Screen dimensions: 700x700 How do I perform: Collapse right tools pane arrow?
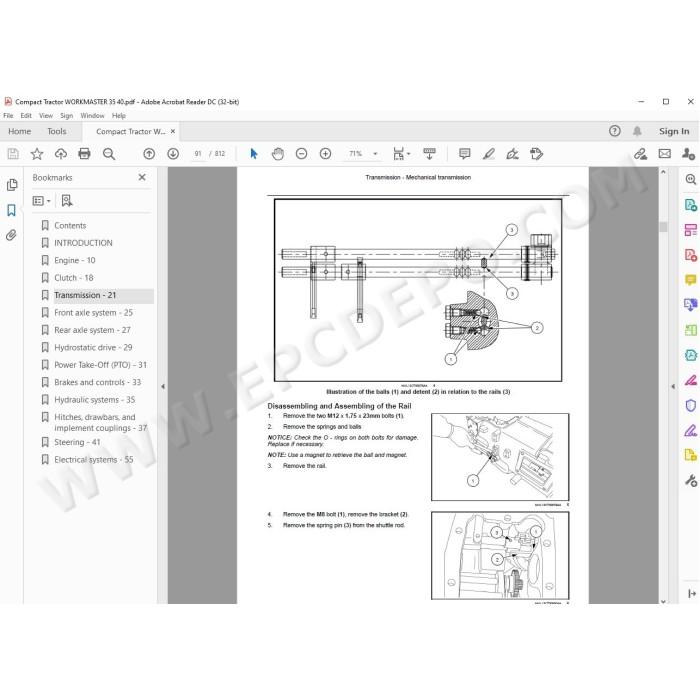(673, 386)
